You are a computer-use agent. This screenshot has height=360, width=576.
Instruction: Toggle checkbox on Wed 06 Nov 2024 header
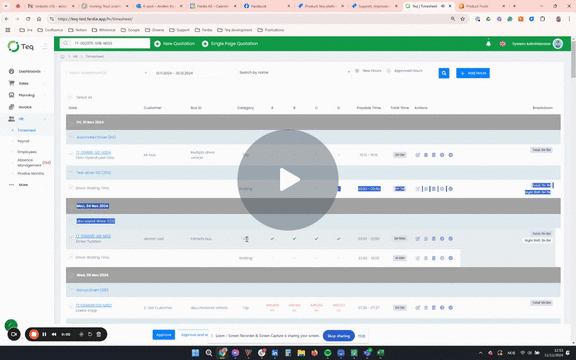pos(71,275)
